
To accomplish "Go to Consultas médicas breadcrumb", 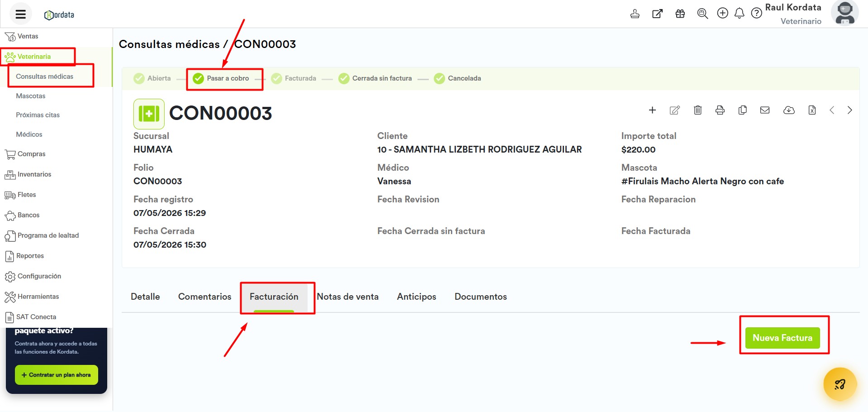I will [169, 44].
